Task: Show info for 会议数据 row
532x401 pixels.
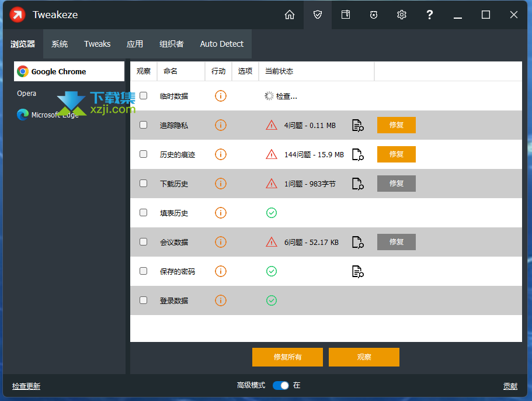Action: pos(221,242)
